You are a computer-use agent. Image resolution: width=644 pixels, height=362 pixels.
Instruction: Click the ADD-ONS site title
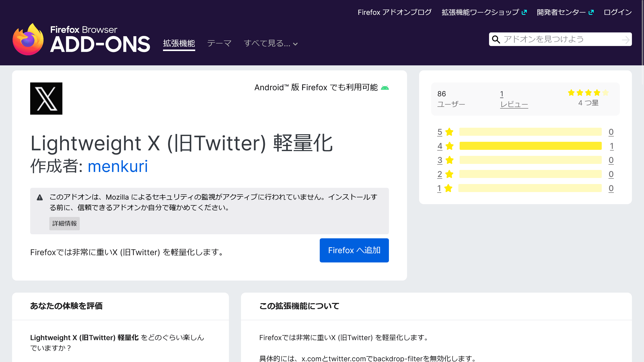pyautogui.click(x=100, y=44)
